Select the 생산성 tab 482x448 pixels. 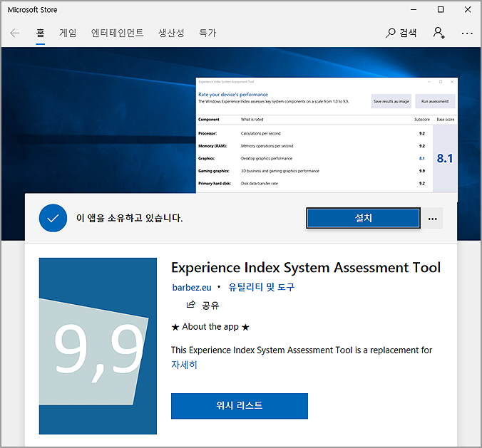point(171,33)
